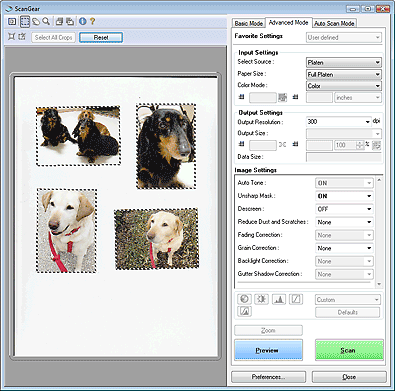The height and width of the screenshot is (391, 395).
Task: Click scroll-up arrow of Image Settings list
Action: [379, 180]
